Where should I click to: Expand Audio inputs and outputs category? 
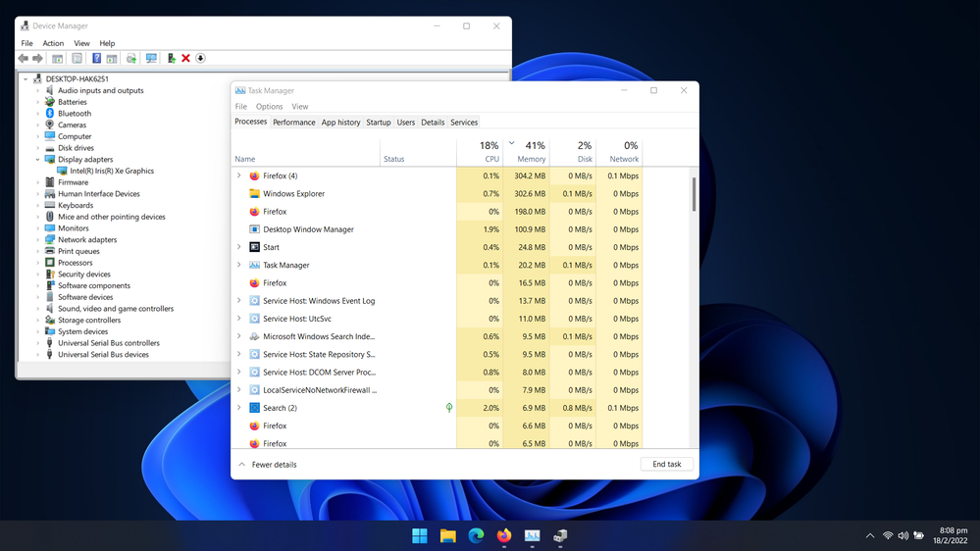(37, 90)
